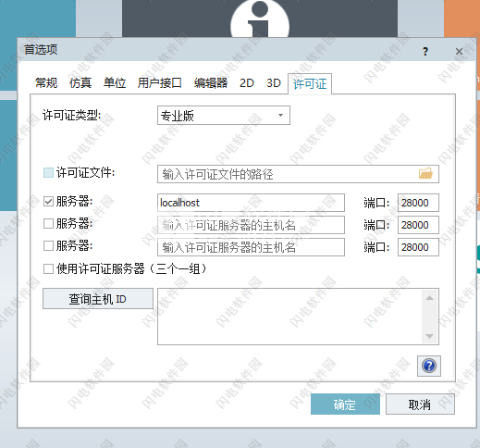Confirm with the 确定 button
Screen dimensions: 480x448
click(345, 404)
